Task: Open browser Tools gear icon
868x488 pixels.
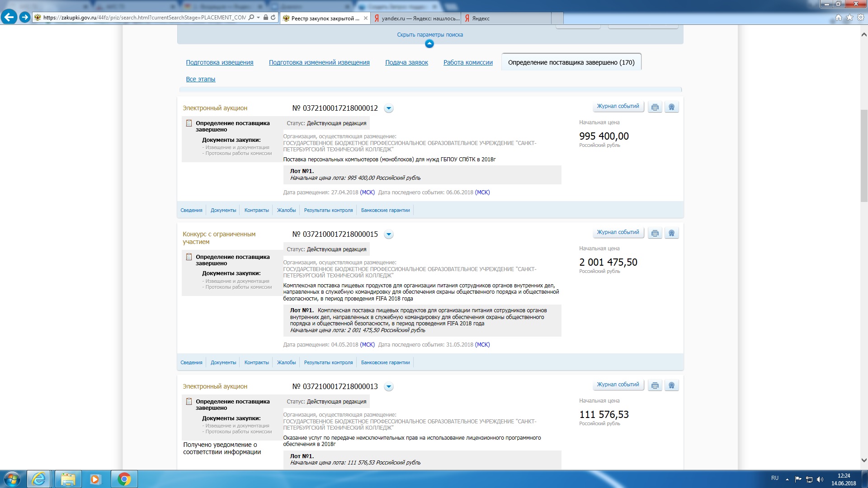Action: (860, 18)
